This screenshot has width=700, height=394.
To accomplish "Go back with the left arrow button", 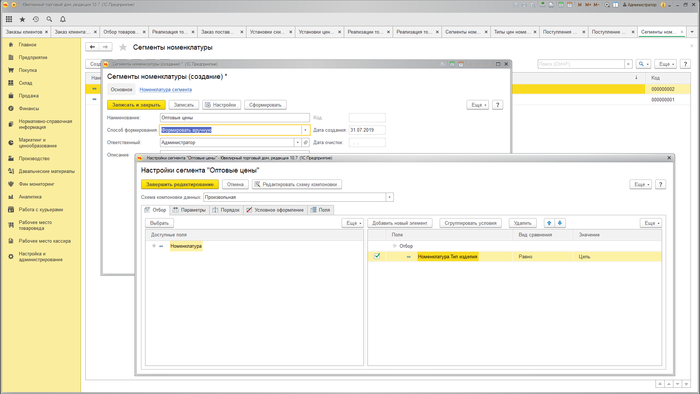I will [92, 47].
